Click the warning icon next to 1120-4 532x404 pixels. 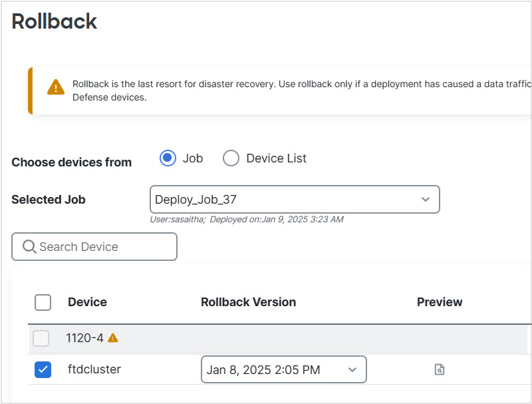[113, 337]
